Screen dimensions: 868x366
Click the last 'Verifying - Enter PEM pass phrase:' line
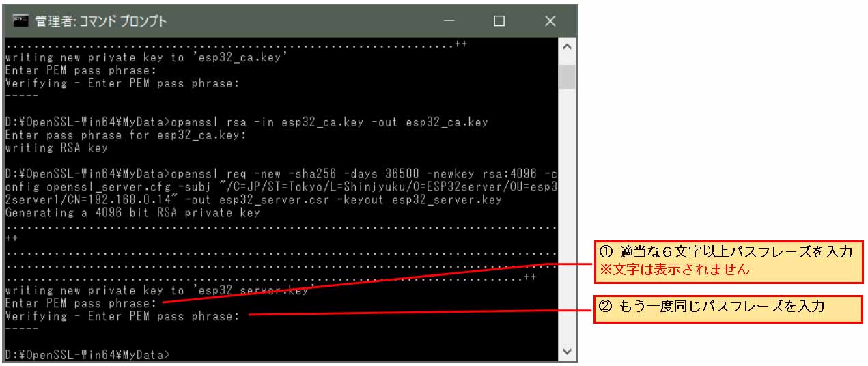(122, 315)
